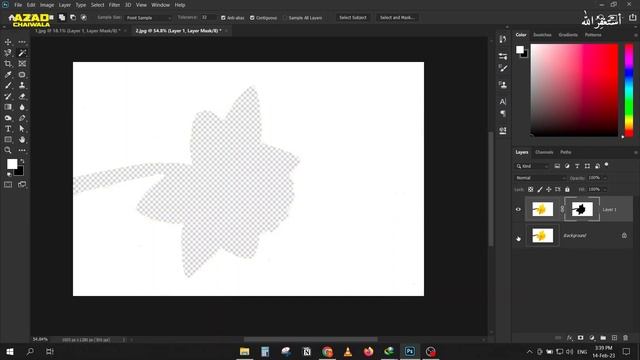Image resolution: width=640 pixels, height=360 pixels.
Task: Select the History Brush tool
Action: tap(8, 96)
